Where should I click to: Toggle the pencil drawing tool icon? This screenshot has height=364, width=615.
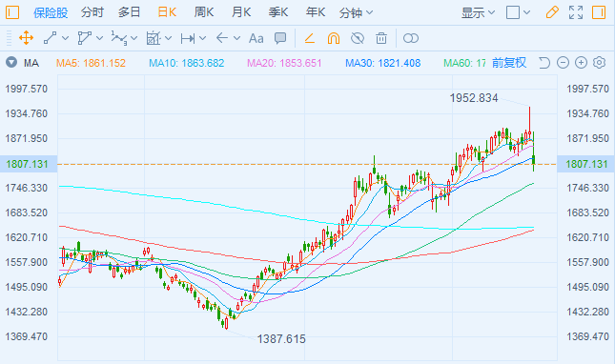(552, 12)
